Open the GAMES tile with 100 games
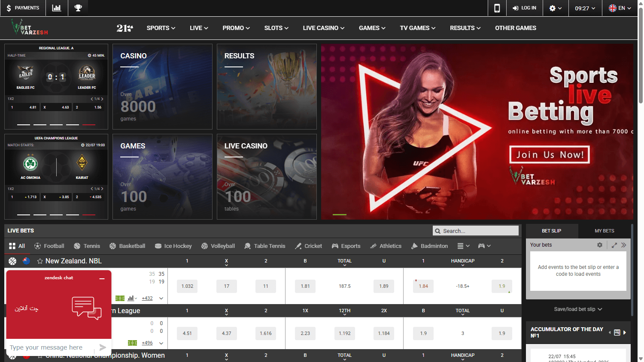644x362 pixels. [x=162, y=177]
